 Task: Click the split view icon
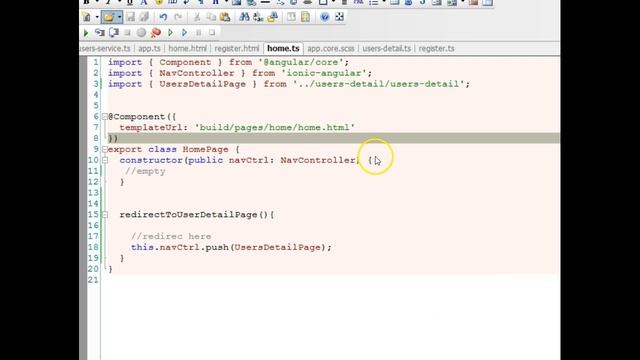point(291,17)
